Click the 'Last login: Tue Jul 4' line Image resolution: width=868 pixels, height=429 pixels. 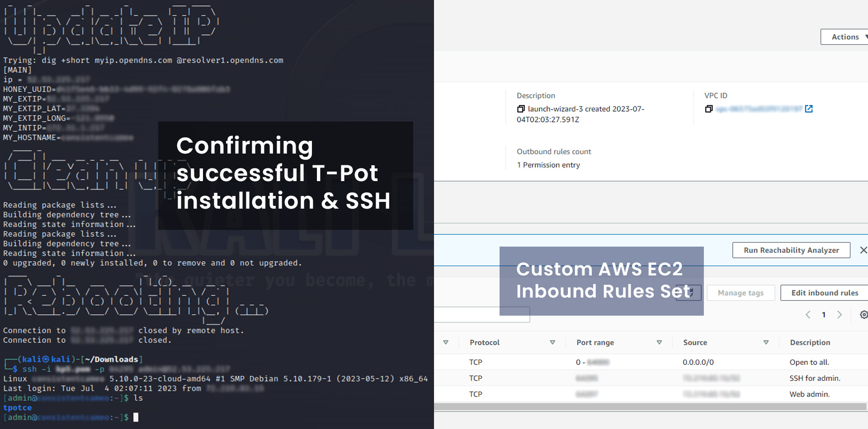[x=133, y=388]
